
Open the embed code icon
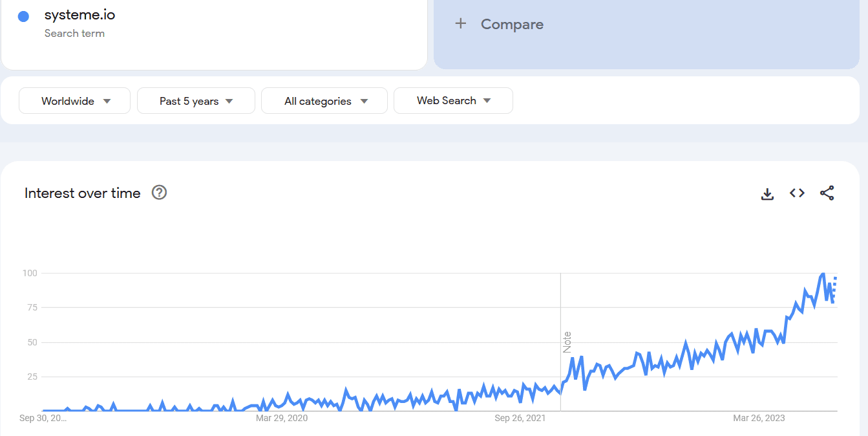coord(797,193)
